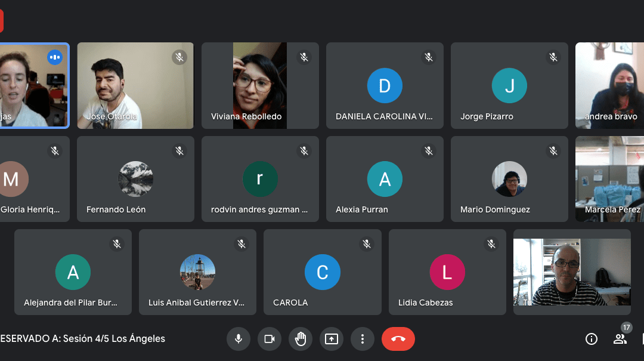Open the participants panel showing 17 people
Viewport: 644px width, 361px height.
coord(620,339)
